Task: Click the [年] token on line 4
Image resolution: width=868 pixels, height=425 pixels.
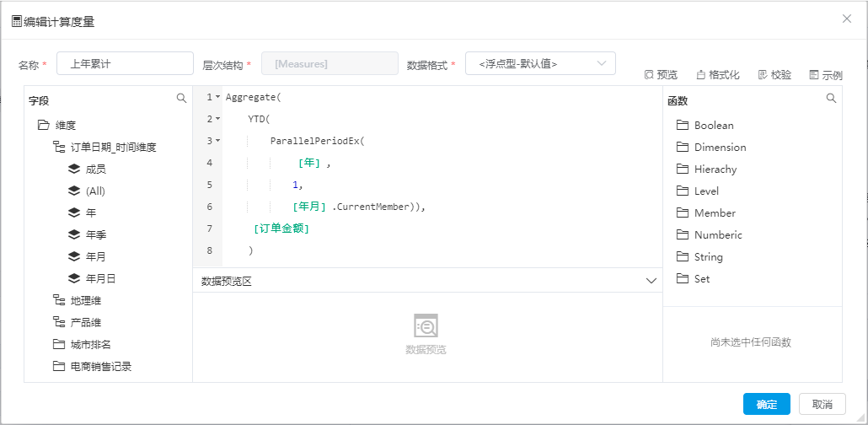Action: 309,163
